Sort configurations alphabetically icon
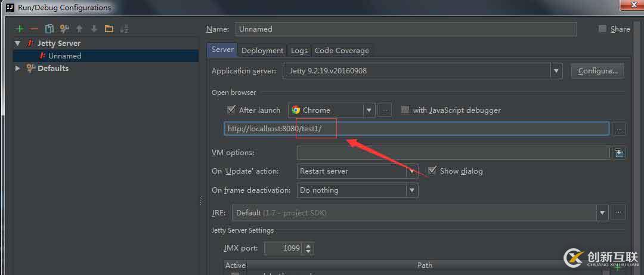 pos(123,29)
